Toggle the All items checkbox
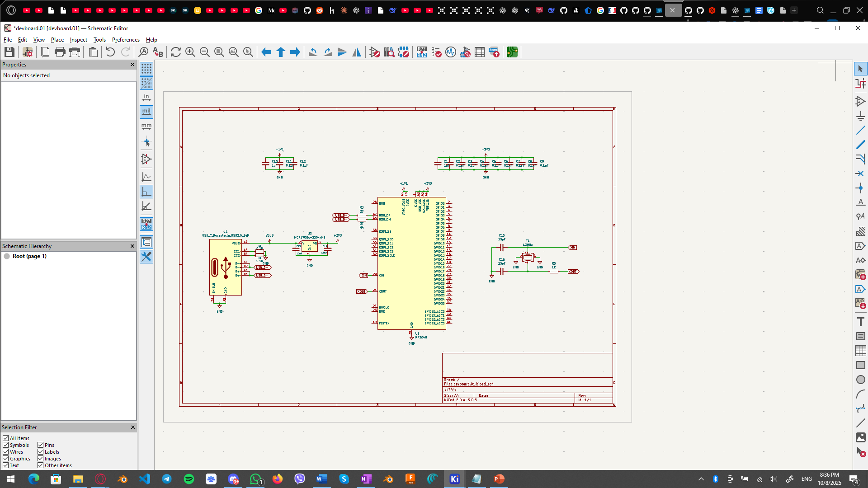 (6, 438)
